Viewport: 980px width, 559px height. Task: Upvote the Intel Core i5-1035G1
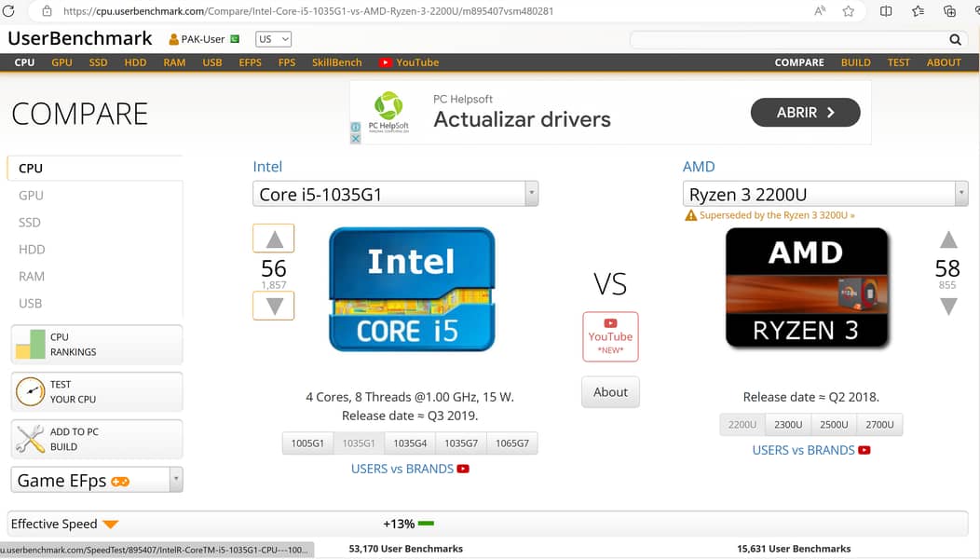(274, 239)
